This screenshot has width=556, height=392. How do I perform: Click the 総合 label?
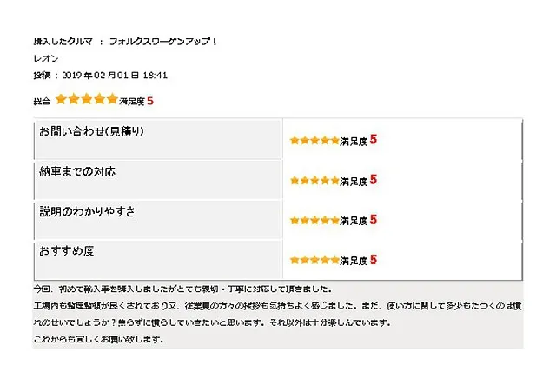pyautogui.click(x=42, y=102)
